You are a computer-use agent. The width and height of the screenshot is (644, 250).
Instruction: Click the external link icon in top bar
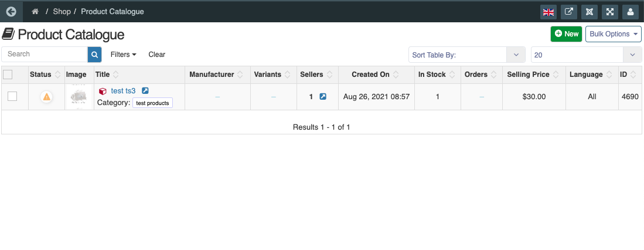click(569, 12)
